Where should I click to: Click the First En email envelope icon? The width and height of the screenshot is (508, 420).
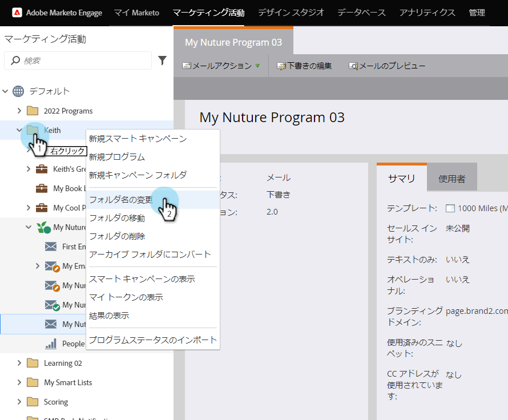(51, 247)
